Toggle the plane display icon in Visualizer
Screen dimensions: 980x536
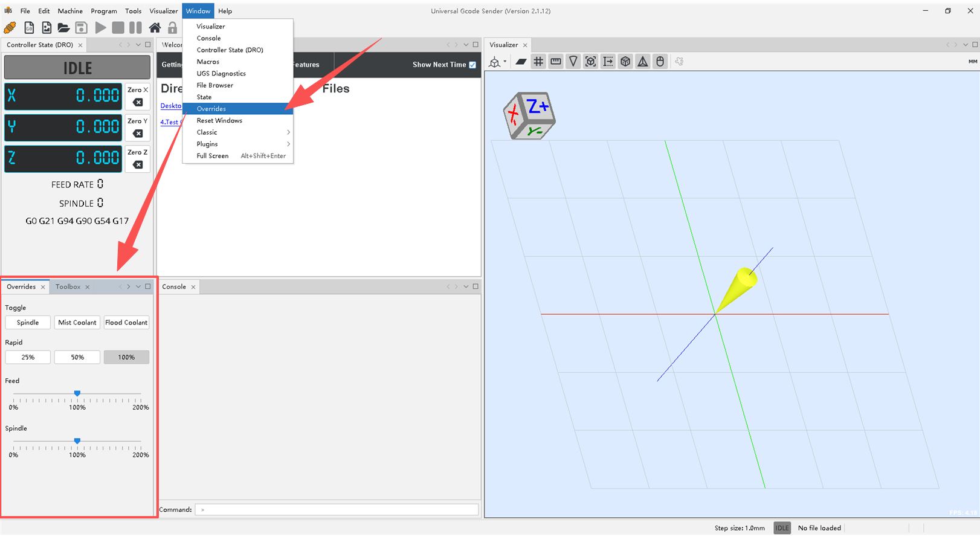(x=521, y=62)
